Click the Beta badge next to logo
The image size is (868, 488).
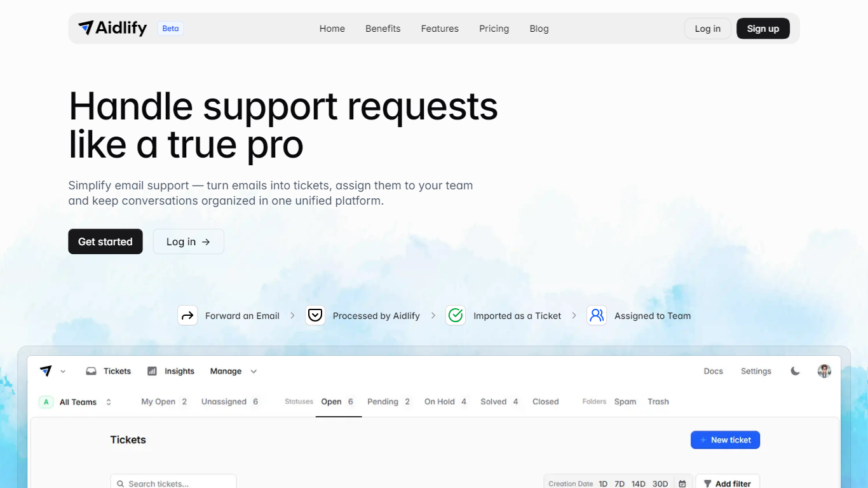(170, 29)
